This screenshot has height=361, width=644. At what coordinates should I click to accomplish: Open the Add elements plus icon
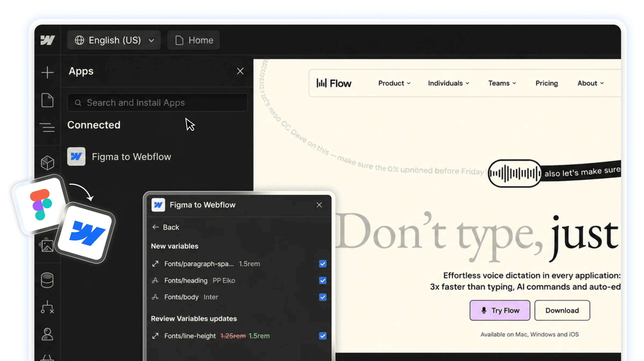click(x=47, y=72)
